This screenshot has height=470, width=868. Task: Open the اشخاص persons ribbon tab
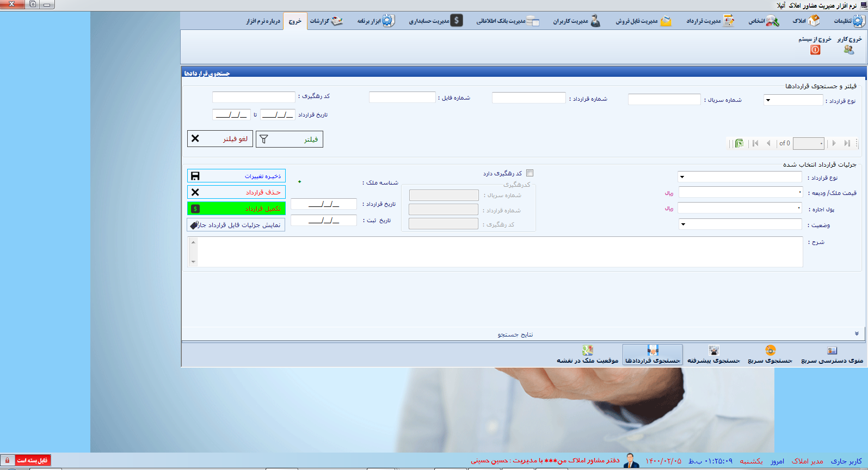764,21
